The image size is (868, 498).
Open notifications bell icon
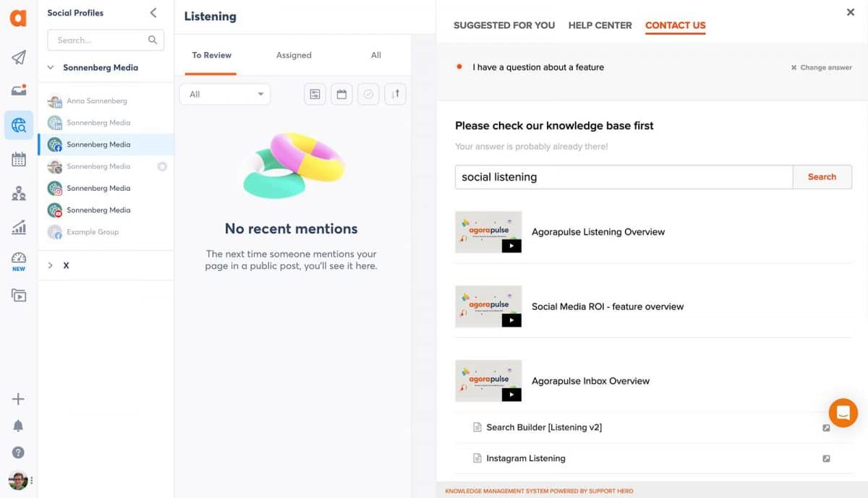[19, 426]
